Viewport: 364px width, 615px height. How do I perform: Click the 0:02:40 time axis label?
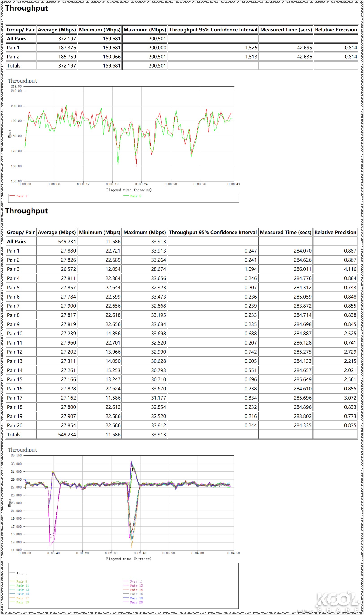point(140,553)
